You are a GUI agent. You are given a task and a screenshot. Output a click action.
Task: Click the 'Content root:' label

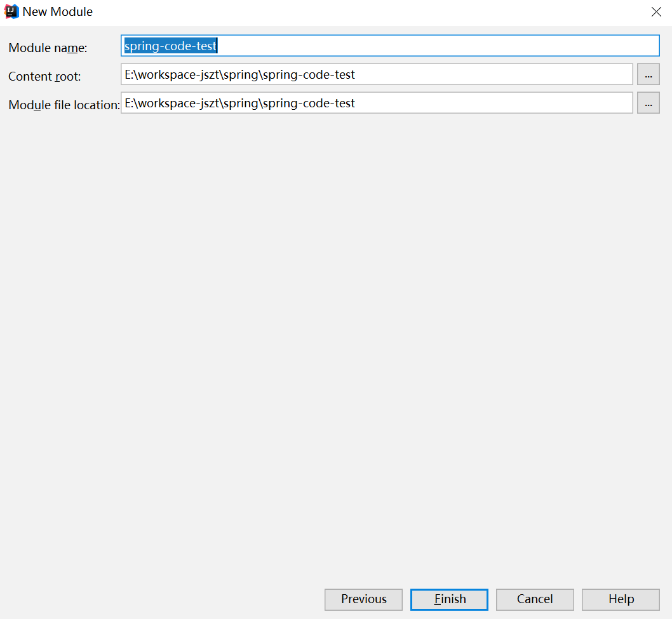pyautogui.click(x=44, y=76)
